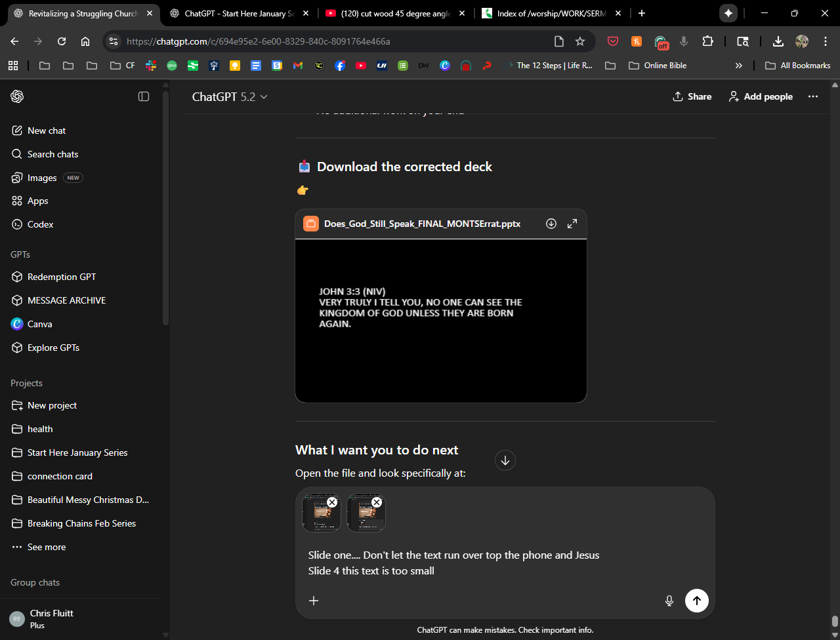Open Search chats in sidebar

(52, 154)
